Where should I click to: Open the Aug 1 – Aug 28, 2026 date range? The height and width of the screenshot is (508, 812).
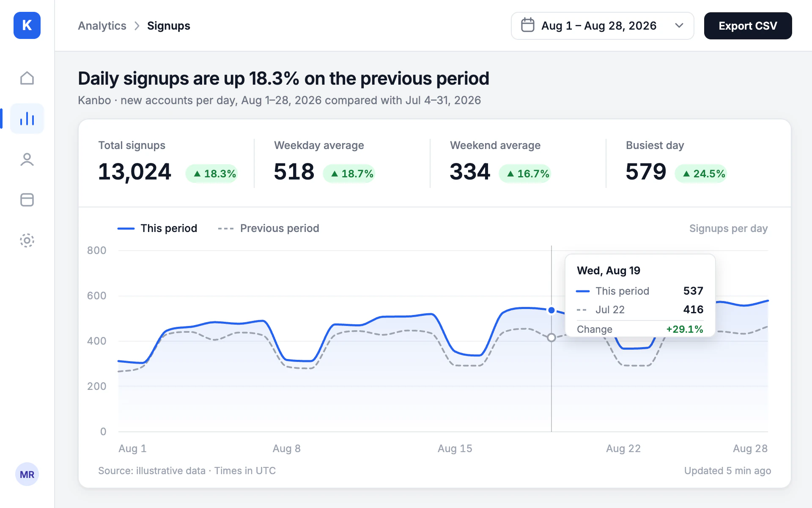(602, 26)
